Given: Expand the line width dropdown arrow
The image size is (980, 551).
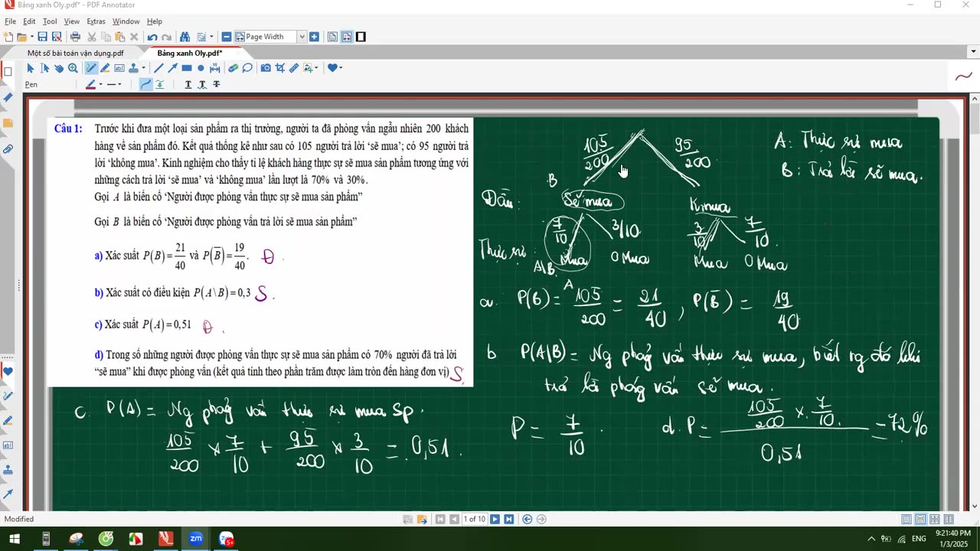Looking at the screenshot, I should (119, 84).
